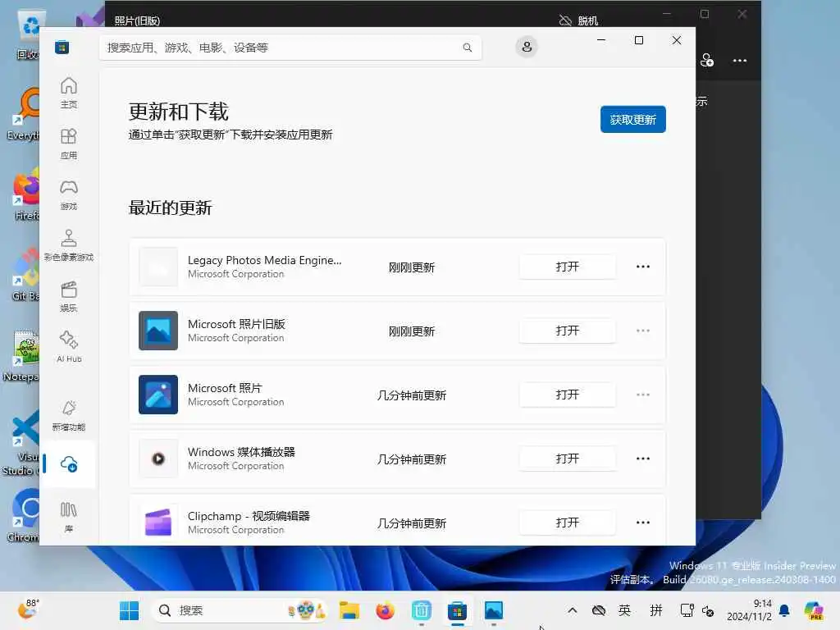The height and width of the screenshot is (630, 840).
Task: Click the Microsoft 照片 app thumbnail
Action: [x=158, y=395]
